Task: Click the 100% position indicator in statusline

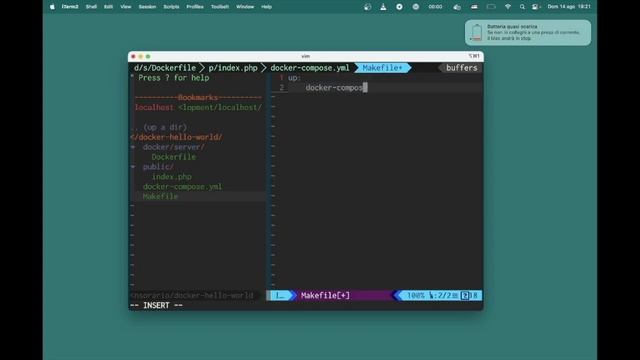Action: pyautogui.click(x=416, y=296)
